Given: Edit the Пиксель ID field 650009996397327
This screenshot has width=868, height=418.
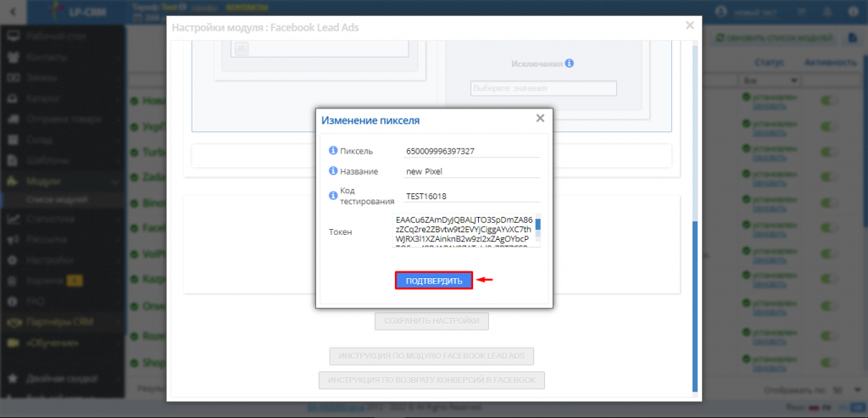Looking at the screenshot, I should 472,151.
